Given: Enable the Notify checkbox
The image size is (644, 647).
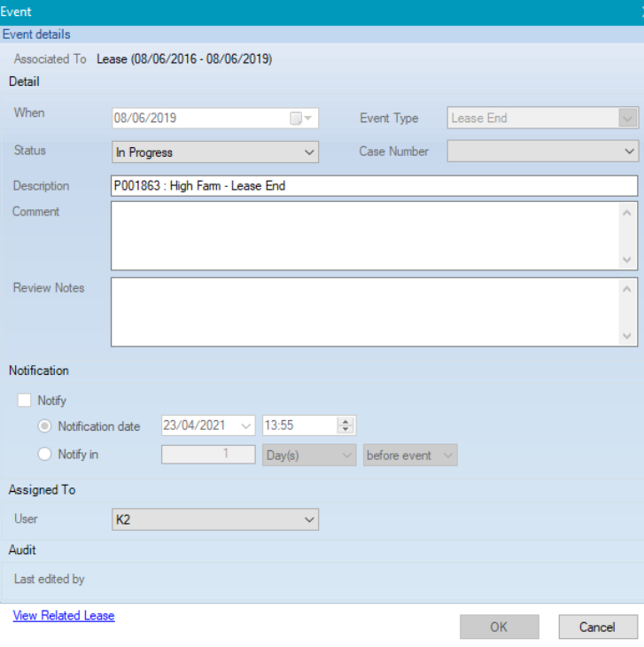Looking at the screenshot, I should click(25, 401).
